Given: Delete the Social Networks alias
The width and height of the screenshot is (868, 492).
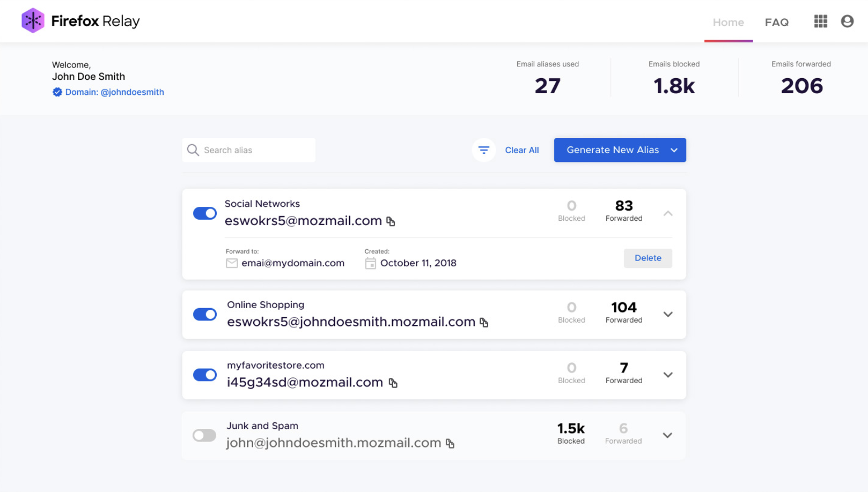Looking at the screenshot, I should coord(648,258).
